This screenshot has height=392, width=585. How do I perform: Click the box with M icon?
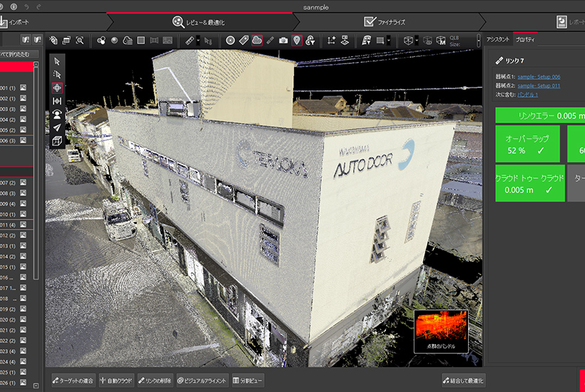441,40
